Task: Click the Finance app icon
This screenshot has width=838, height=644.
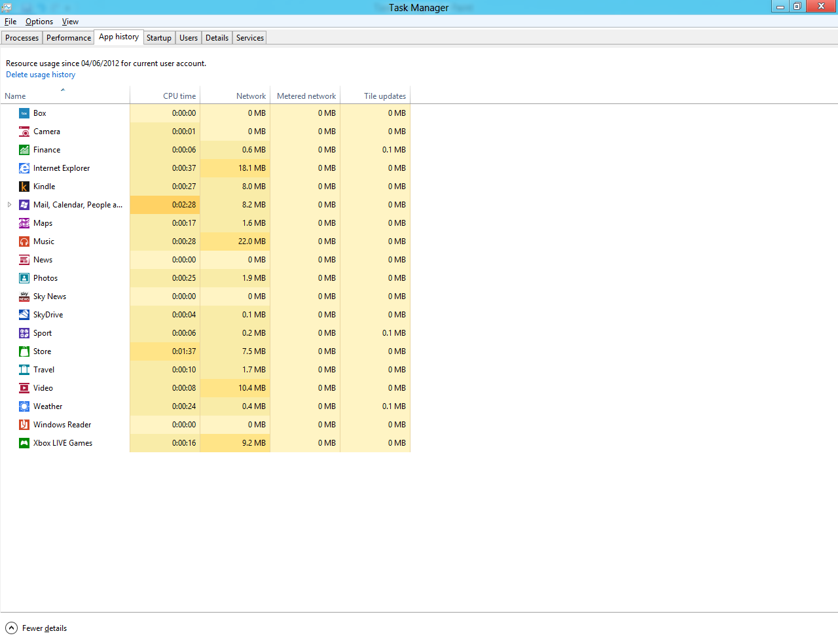Action: pos(24,150)
